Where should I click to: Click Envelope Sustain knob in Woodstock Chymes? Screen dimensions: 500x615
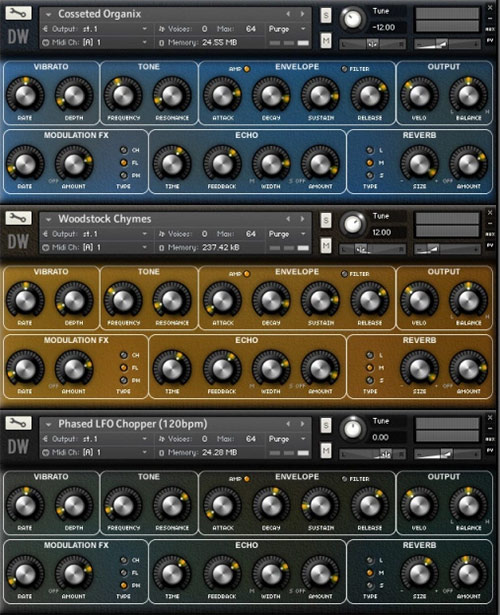(x=320, y=300)
